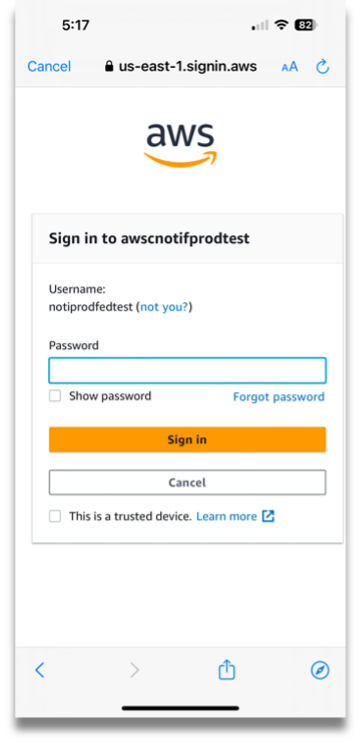Click the external link icon beside Learn more
Screen dimensions: 363x745
pos(268,516)
